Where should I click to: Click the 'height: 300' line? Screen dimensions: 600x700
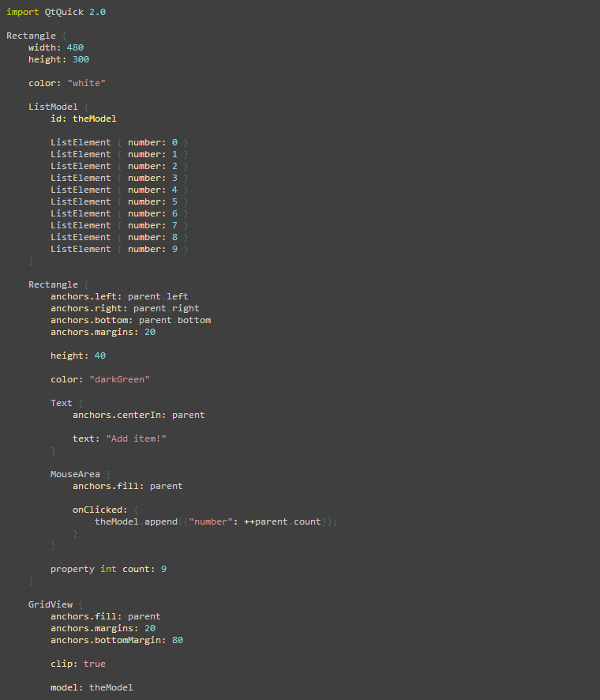point(58,59)
